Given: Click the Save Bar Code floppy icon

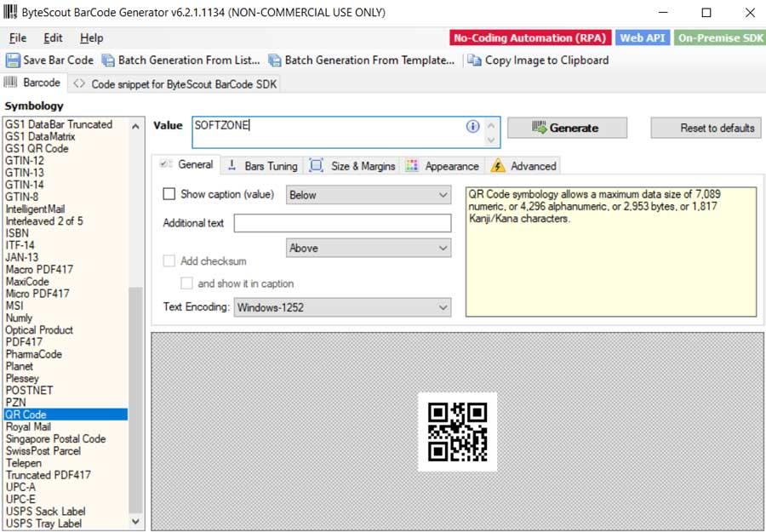Looking at the screenshot, I should [x=13, y=60].
